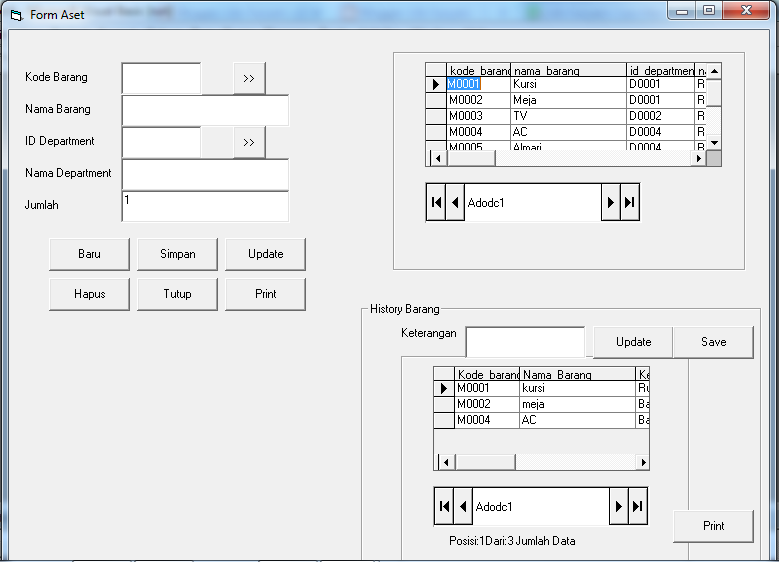
Task: Click horizontal scrollbar thumb of History grid
Action: click(485, 463)
